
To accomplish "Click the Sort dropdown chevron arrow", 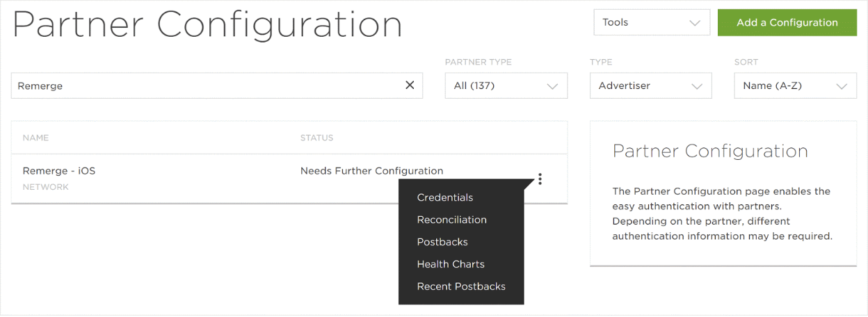I will (842, 87).
